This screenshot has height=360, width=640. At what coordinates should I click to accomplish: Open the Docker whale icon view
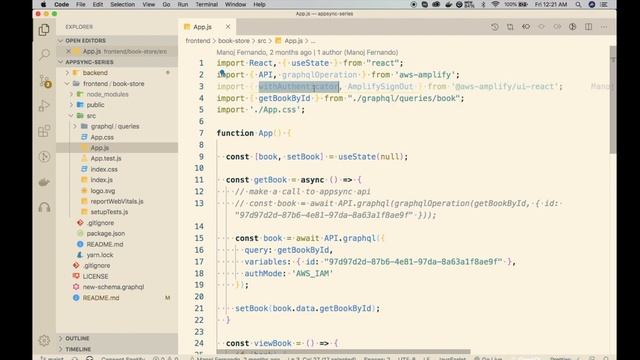pyautogui.click(x=44, y=182)
